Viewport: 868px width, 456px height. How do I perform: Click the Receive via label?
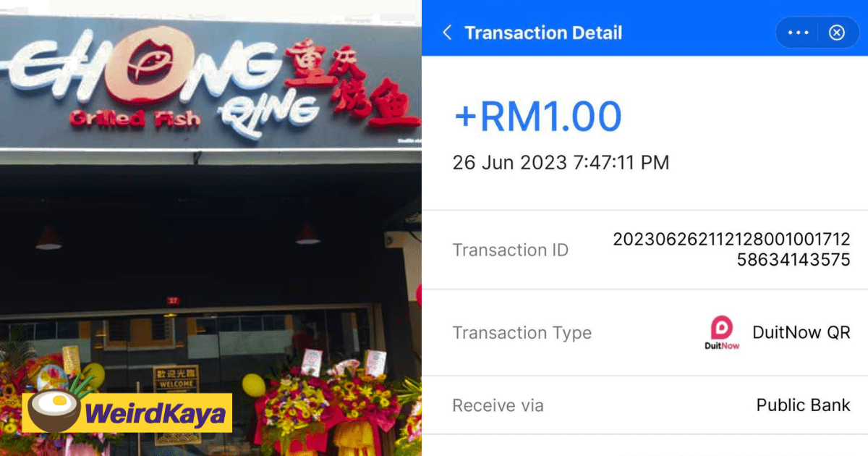498,406
